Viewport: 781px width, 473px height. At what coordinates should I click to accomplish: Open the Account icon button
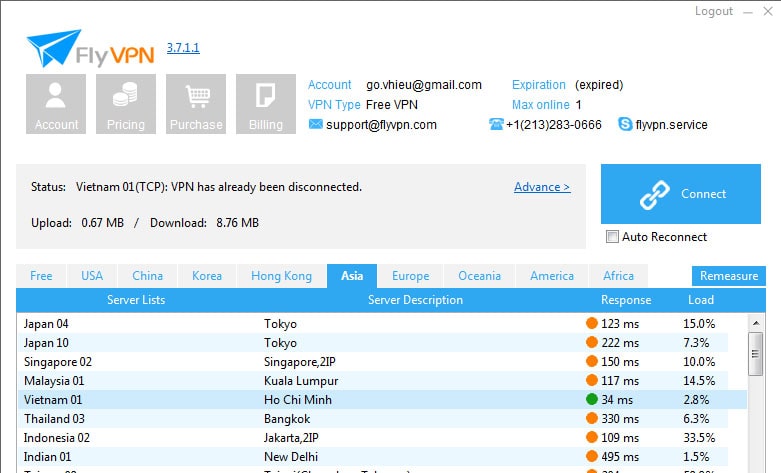(x=56, y=104)
